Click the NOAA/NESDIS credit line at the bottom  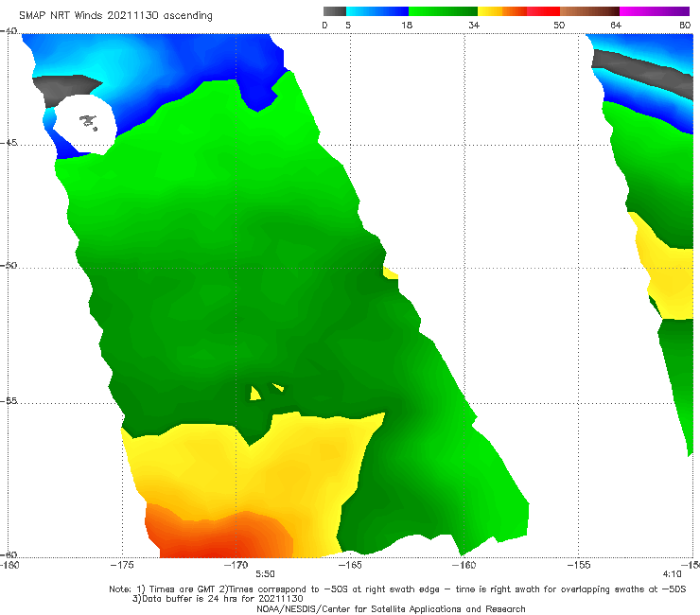click(391, 608)
